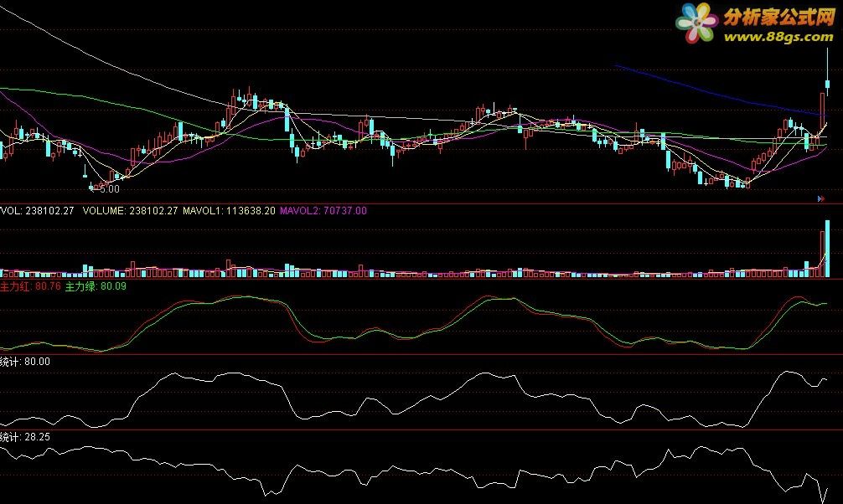
Task: Click the latest candlestick with long upper wick
Action: [827, 73]
